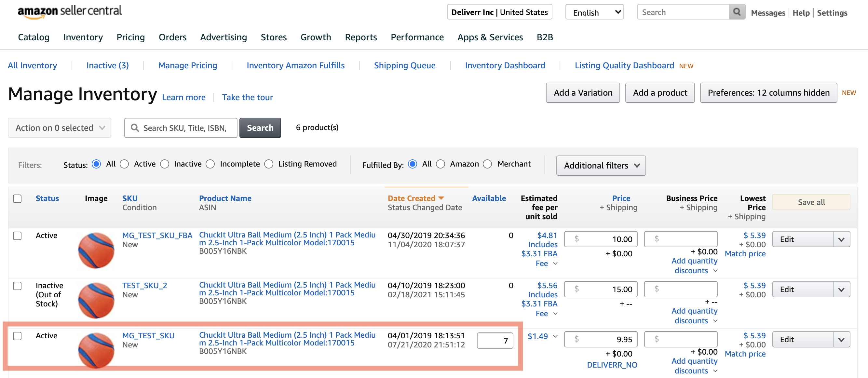The width and height of the screenshot is (868, 378).
Task: Expand the Additional filters dropdown
Action: pos(601,166)
